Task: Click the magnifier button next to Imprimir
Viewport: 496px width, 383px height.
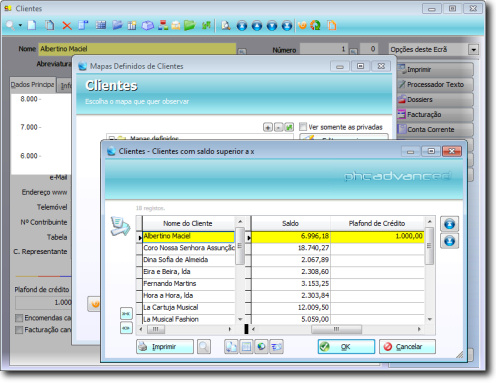Action: [x=204, y=347]
